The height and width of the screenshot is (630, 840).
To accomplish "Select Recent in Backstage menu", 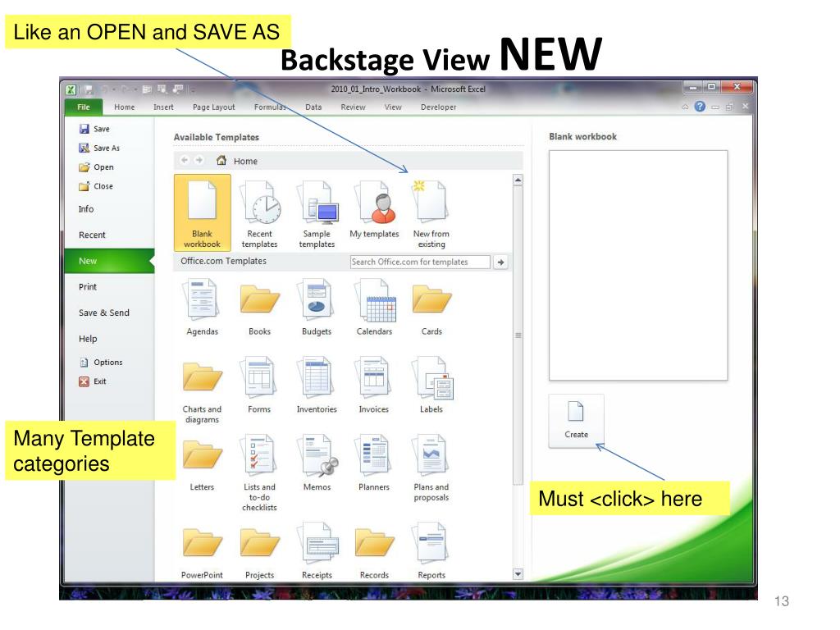I will point(92,235).
